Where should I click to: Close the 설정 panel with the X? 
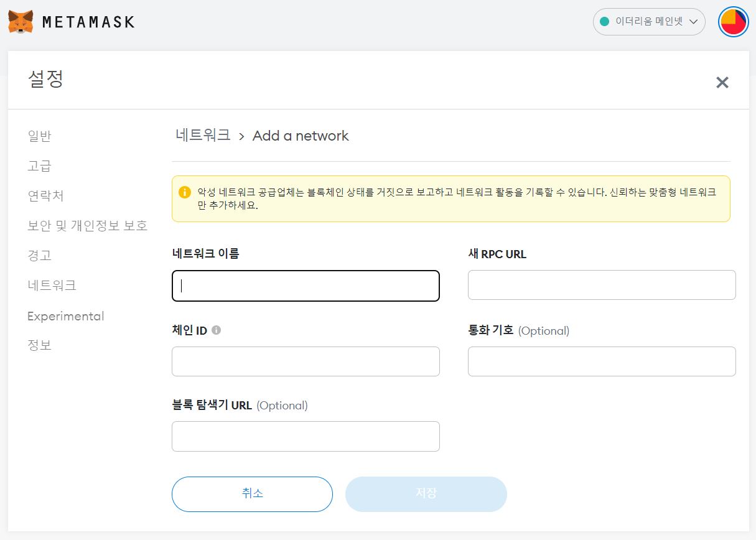[x=722, y=82]
